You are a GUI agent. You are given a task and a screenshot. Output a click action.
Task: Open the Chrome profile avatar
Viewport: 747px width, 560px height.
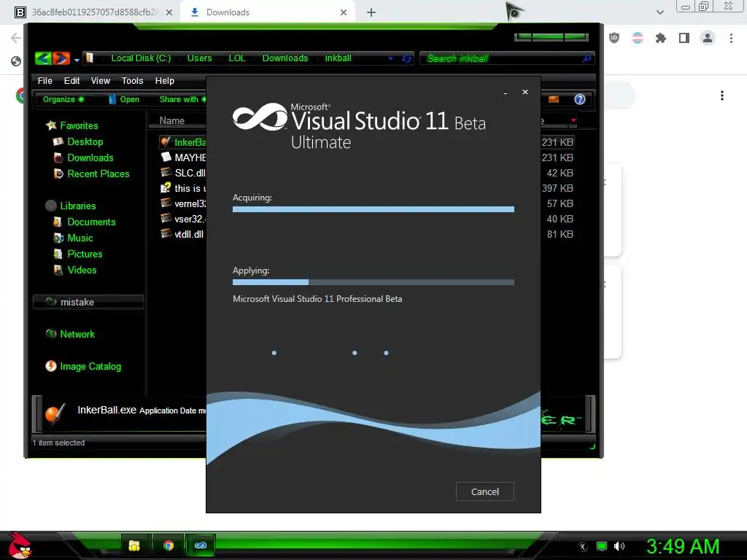708,38
